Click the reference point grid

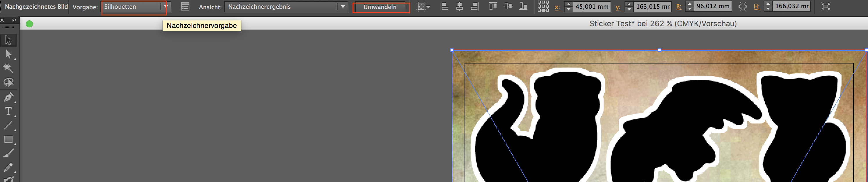[x=543, y=6]
